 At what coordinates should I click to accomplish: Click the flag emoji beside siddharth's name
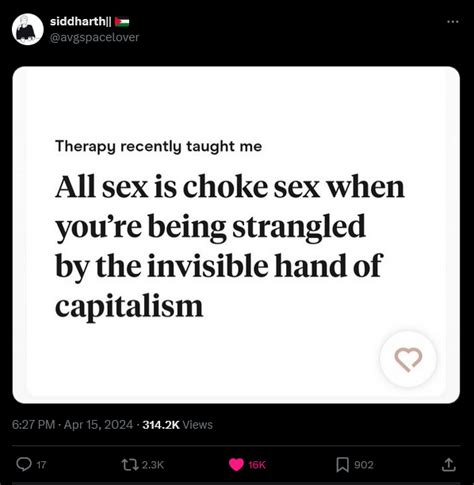[122, 22]
